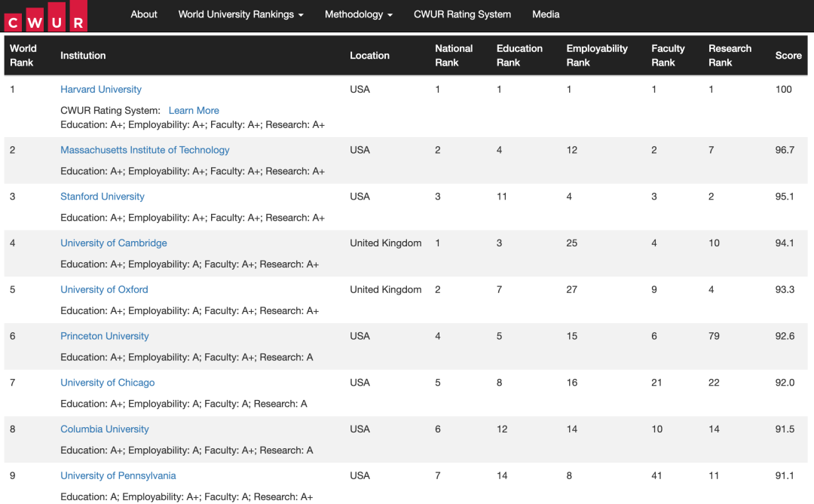814x504 pixels.
Task: Click the CWUR logo
Action: click(45, 16)
